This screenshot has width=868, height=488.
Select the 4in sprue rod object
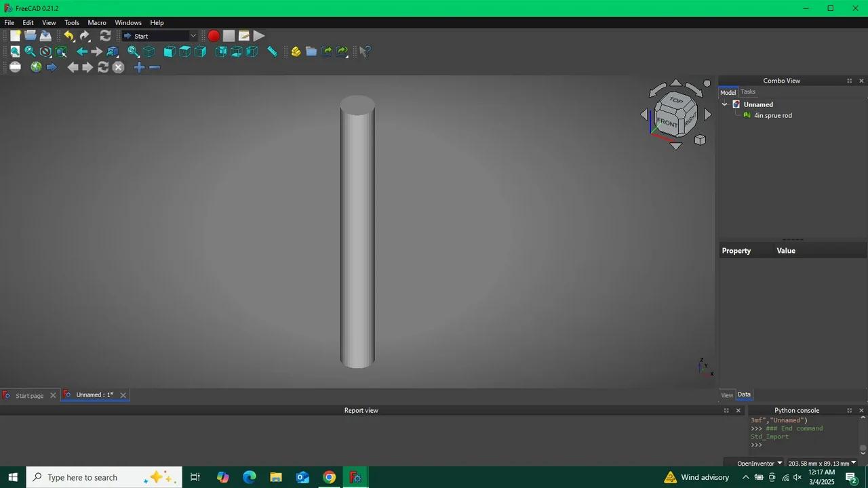tap(772, 115)
